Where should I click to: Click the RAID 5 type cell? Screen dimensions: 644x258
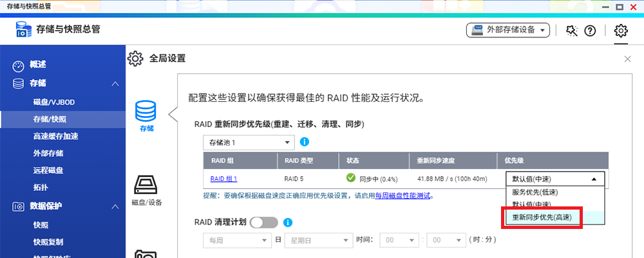294,179
